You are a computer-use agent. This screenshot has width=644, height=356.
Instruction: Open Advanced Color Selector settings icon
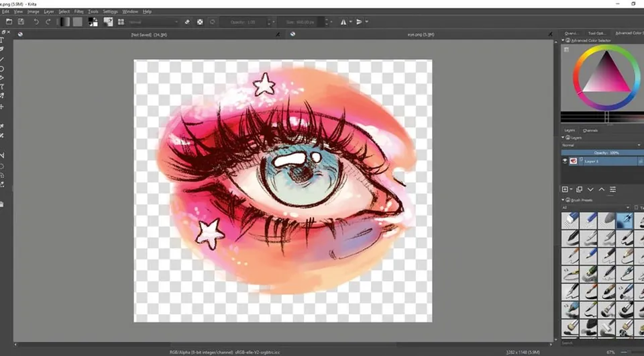point(566,50)
